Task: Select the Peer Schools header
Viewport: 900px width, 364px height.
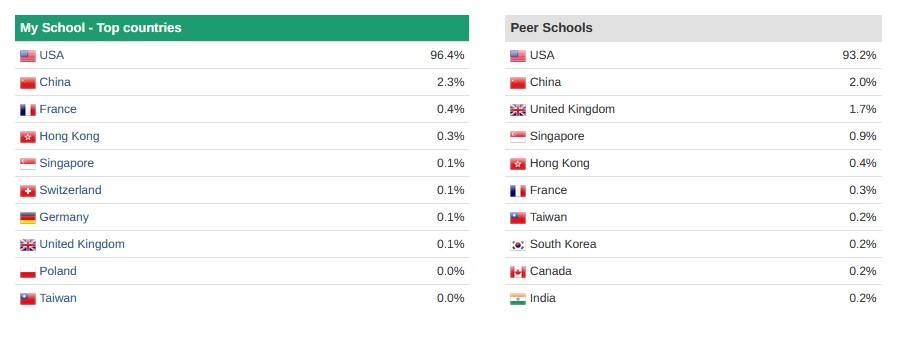Action: pyautogui.click(x=693, y=28)
